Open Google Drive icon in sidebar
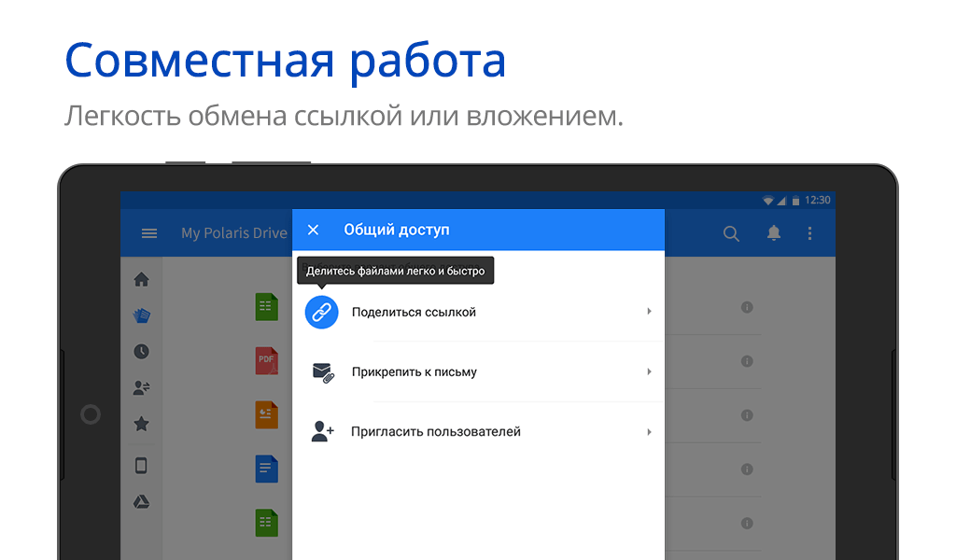 (x=142, y=501)
